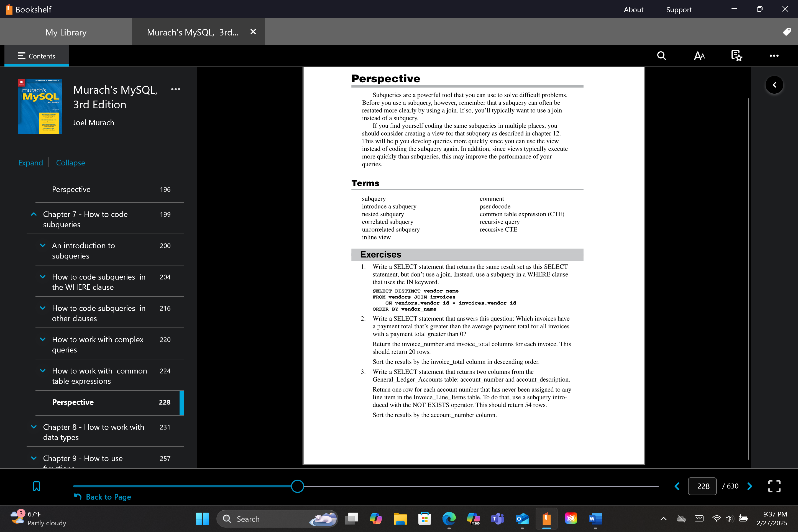This screenshot has width=798, height=532.
Task: Expand How to work with complex queries
Action: click(43, 339)
